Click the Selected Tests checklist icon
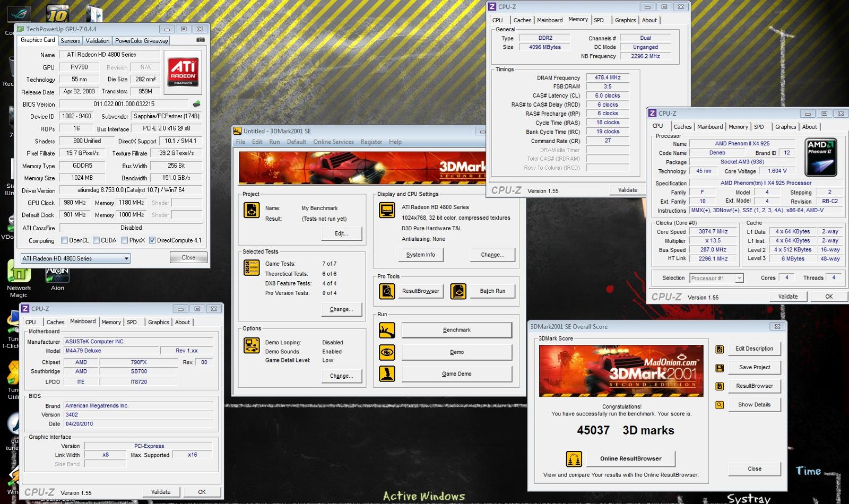The image size is (849, 504). 252,268
